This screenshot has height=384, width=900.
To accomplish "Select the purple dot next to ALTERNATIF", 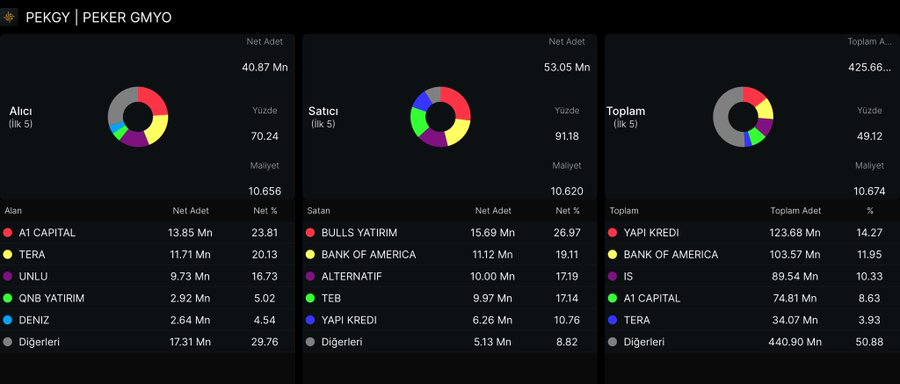I will pyautogui.click(x=310, y=277).
